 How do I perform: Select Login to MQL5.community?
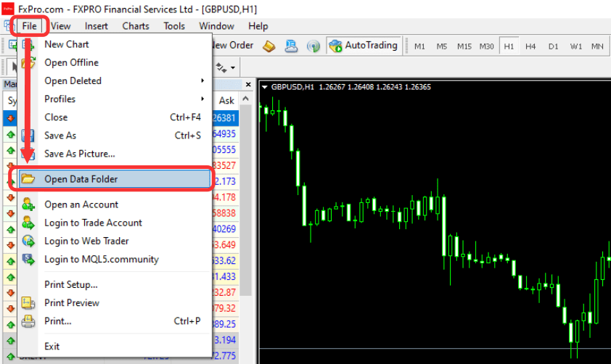[x=115, y=260]
